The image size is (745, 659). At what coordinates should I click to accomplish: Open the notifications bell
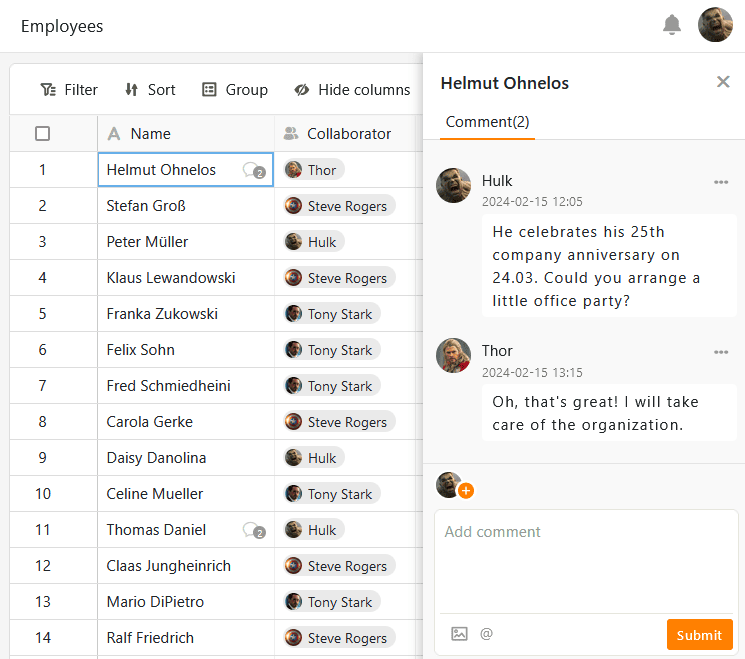pyautogui.click(x=672, y=25)
